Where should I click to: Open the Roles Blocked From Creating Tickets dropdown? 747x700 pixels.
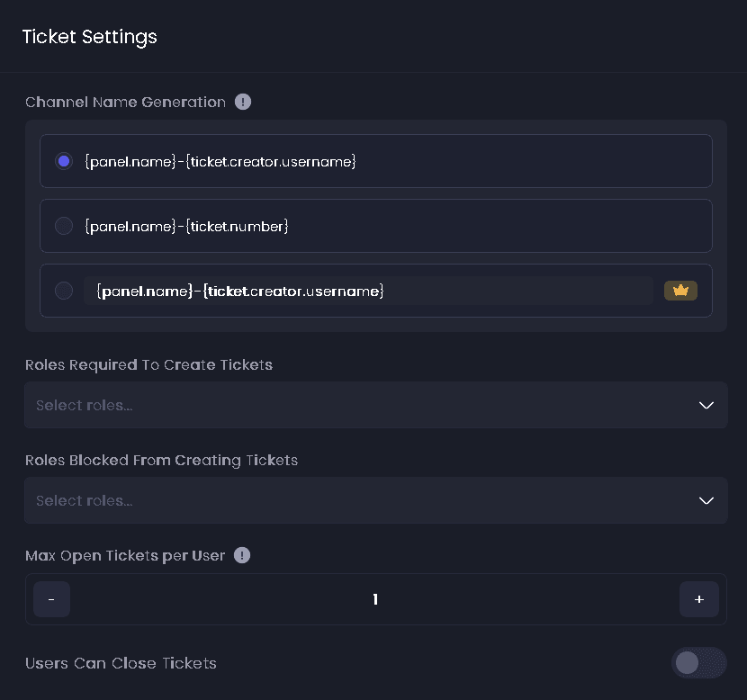(375, 500)
